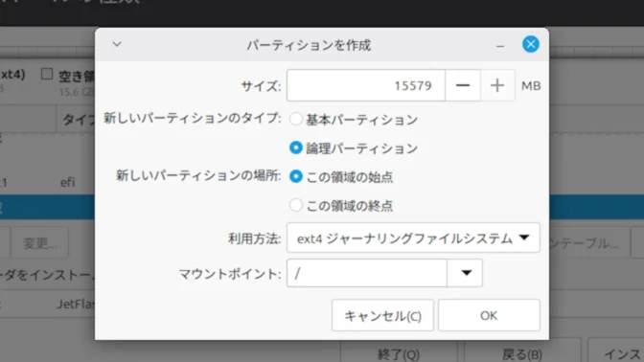Screen dimensions: 644x362
Task: Click the size input field showing 15579
Action: (x=366, y=85)
